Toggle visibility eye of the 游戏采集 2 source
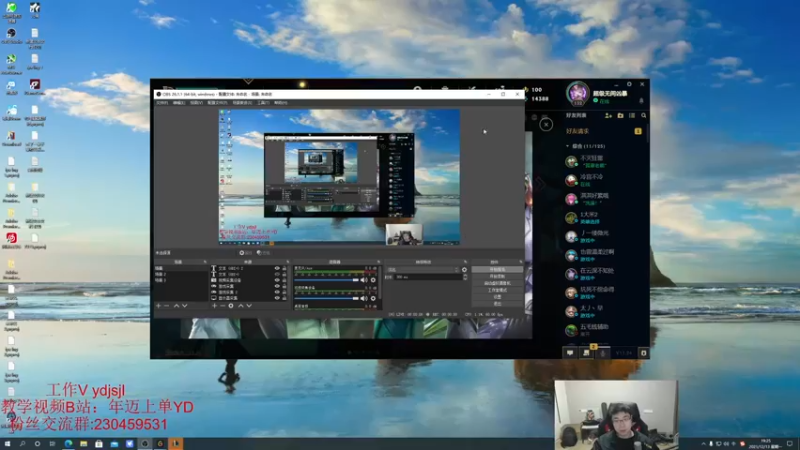Image resolution: width=800 pixels, height=450 pixels. [277, 292]
